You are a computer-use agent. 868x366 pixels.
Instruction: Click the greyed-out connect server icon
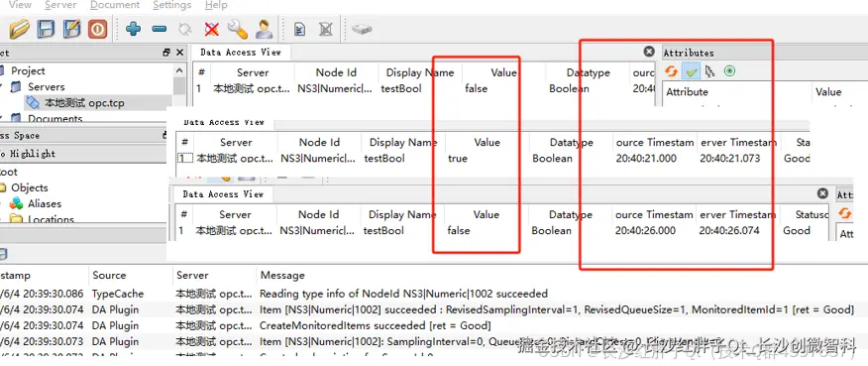pyautogui.click(x=185, y=29)
